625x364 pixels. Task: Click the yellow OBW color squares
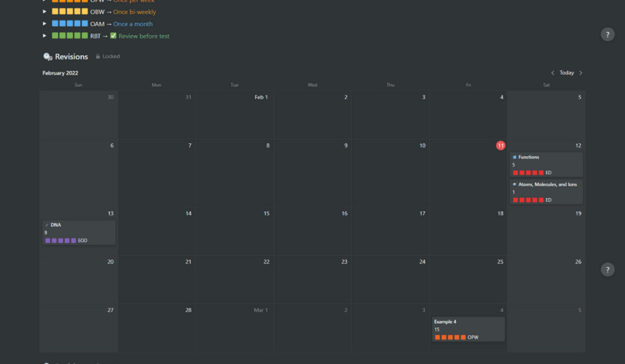(x=70, y=12)
